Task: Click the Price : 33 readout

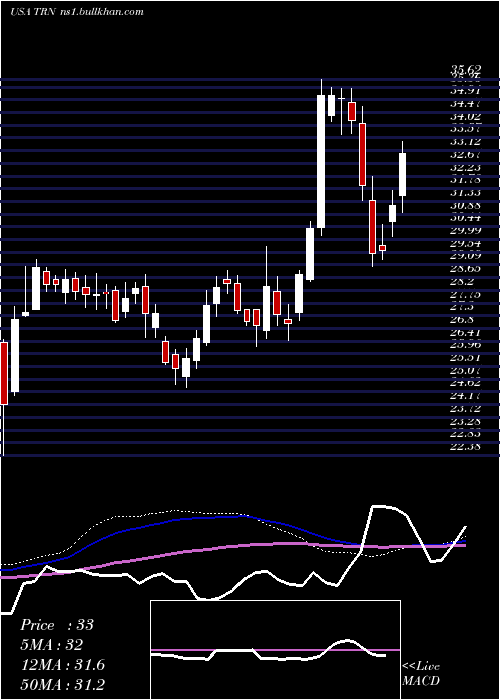Action: [x=57, y=625]
